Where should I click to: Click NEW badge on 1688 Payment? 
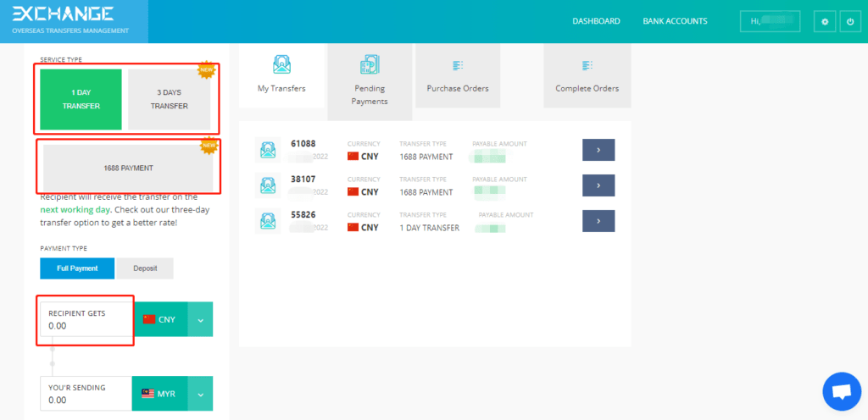pyautogui.click(x=209, y=146)
